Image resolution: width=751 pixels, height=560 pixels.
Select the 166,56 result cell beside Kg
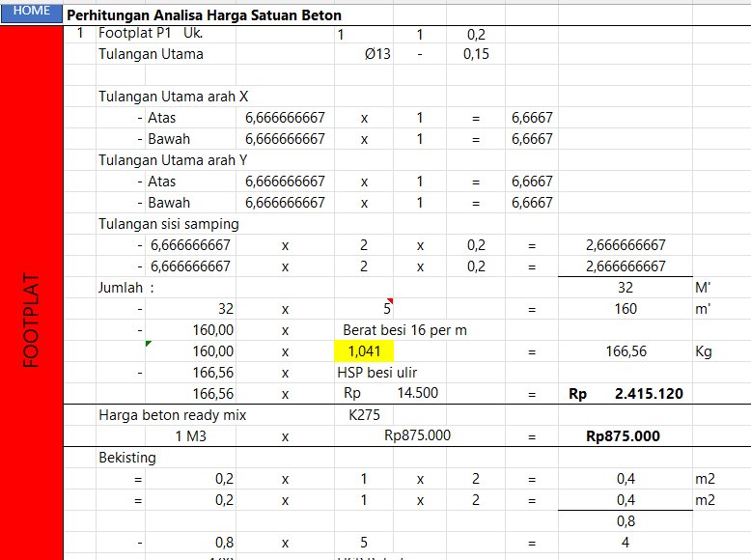pos(626,351)
